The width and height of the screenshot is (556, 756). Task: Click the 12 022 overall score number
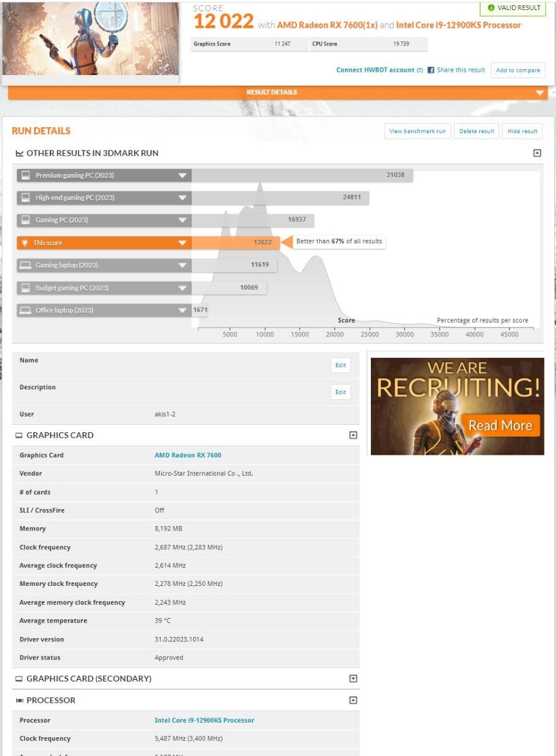(x=224, y=22)
